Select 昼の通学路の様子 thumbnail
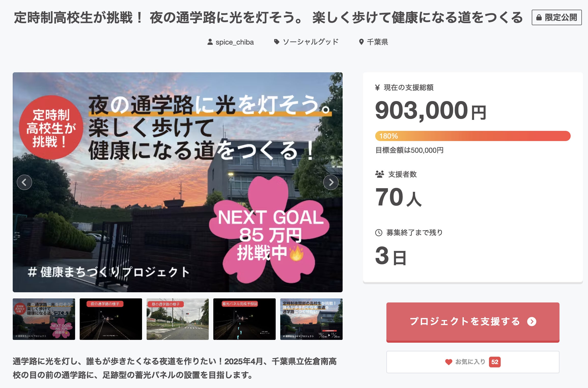 coord(177,319)
